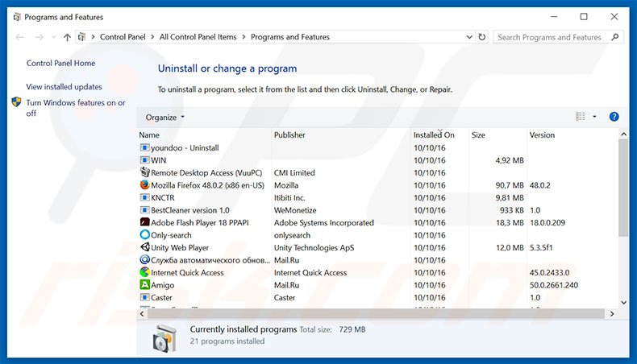This screenshot has width=637, height=364.
Task: Click the 50.0.2661.240 version cell
Action: 554,285
